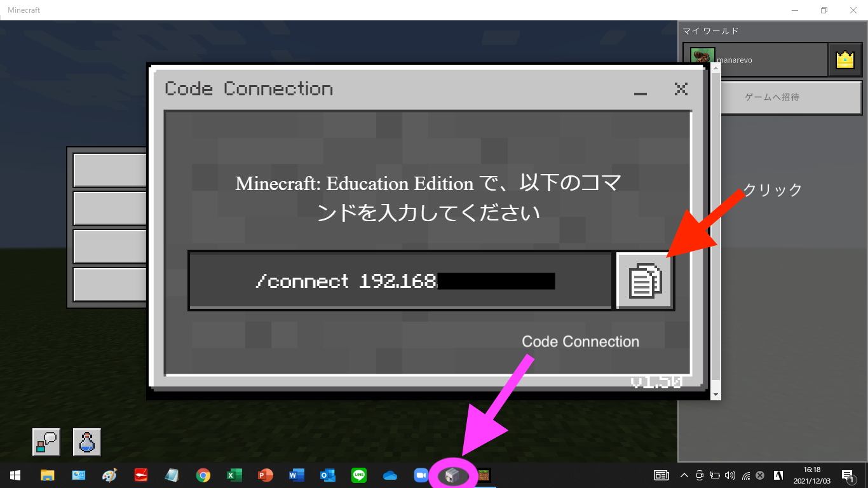Open File Explorer from the taskbar
The width and height of the screenshot is (868, 488).
(x=47, y=475)
